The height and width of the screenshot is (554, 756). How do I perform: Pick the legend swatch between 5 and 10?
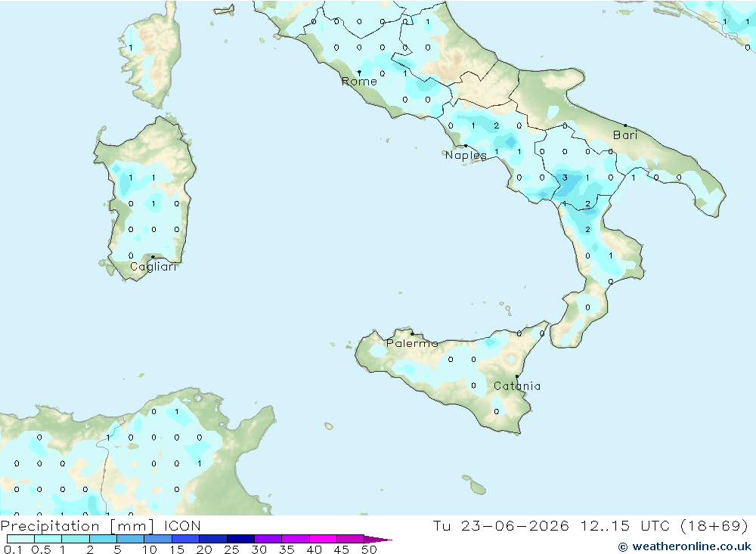[x=131, y=539]
